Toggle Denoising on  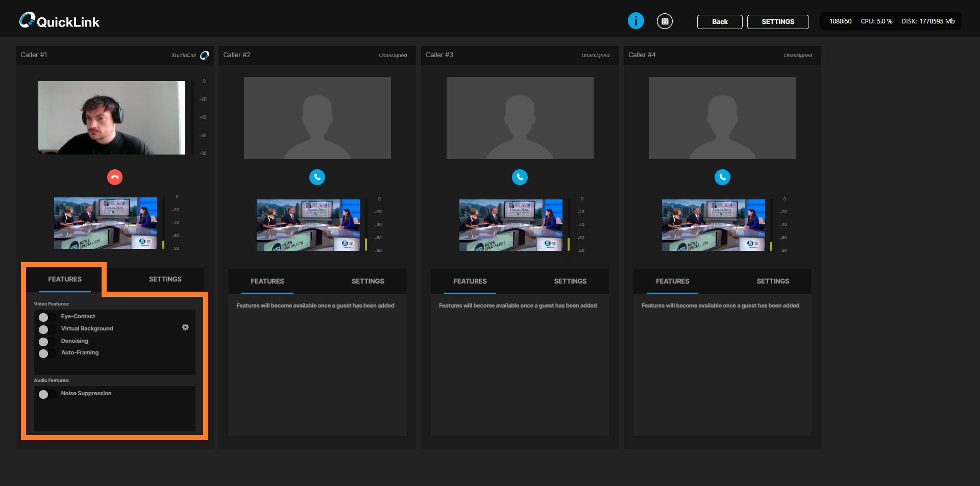(46, 342)
